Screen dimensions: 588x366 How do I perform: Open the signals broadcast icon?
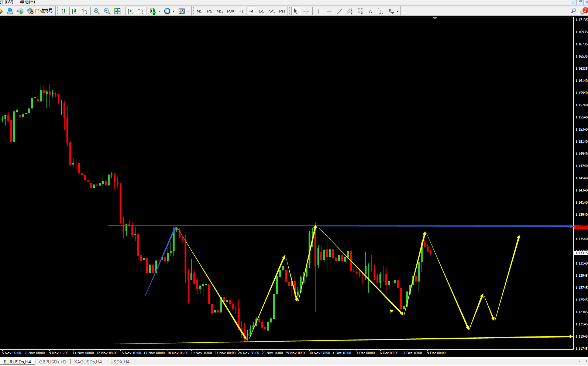(x=20, y=11)
